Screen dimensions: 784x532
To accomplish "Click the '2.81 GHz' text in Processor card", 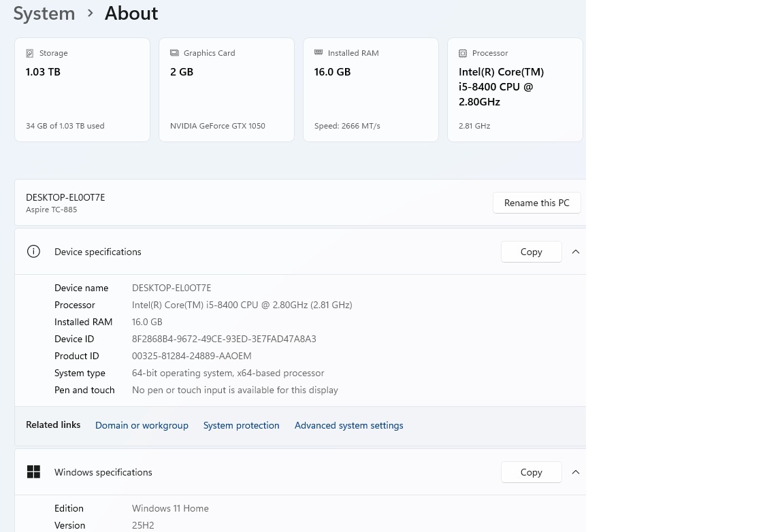I will pos(474,125).
